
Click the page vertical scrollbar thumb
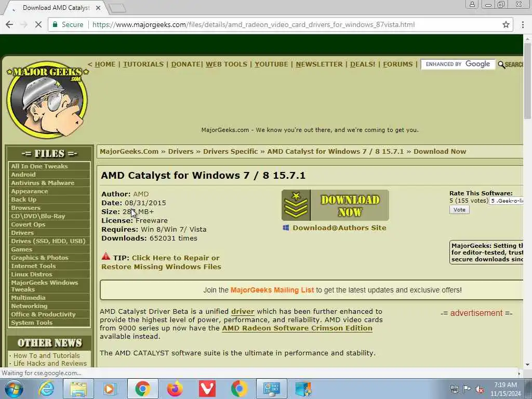tap(527, 82)
